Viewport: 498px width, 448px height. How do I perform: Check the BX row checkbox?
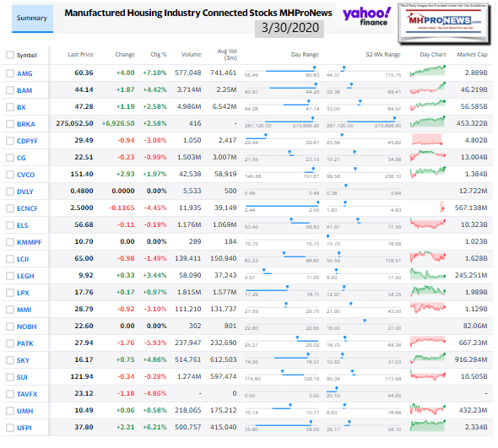[10, 107]
